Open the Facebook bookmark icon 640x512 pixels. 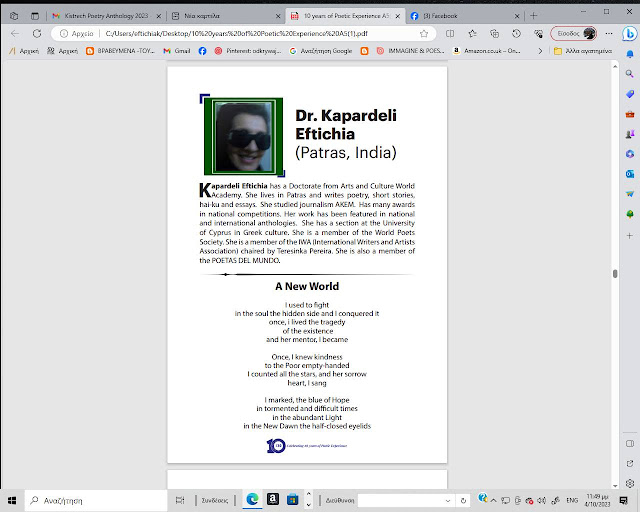[202, 51]
